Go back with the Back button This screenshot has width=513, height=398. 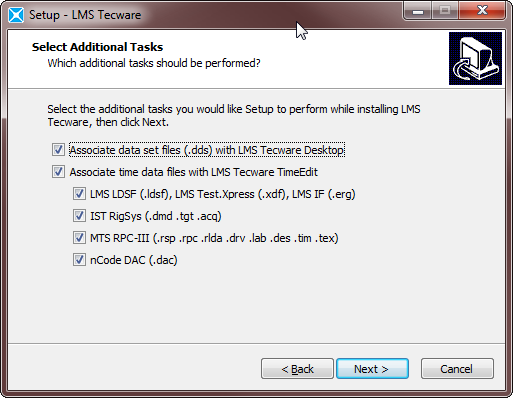(x=297, y=369)
